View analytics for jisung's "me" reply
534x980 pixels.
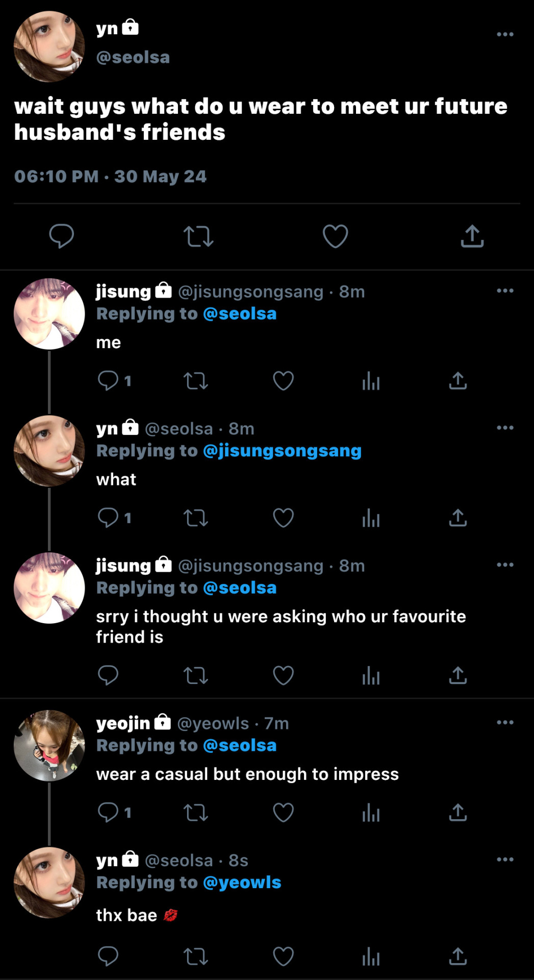[x=371, y=381]
